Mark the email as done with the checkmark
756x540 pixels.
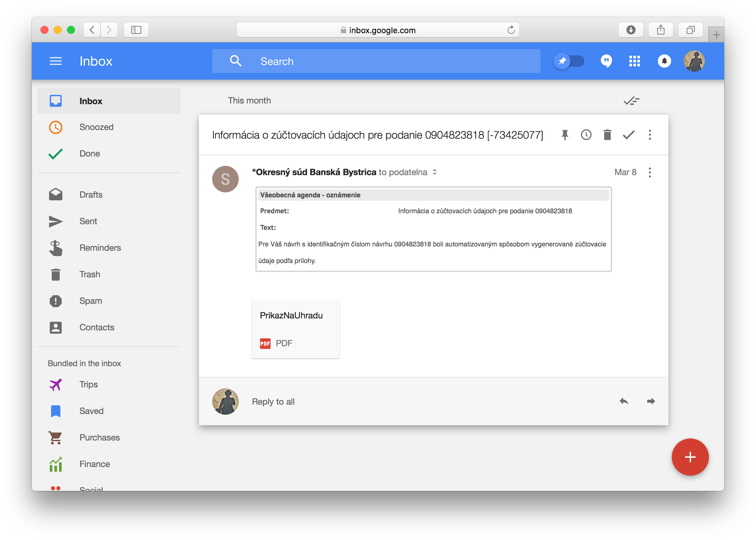click(x=628, y=135)
